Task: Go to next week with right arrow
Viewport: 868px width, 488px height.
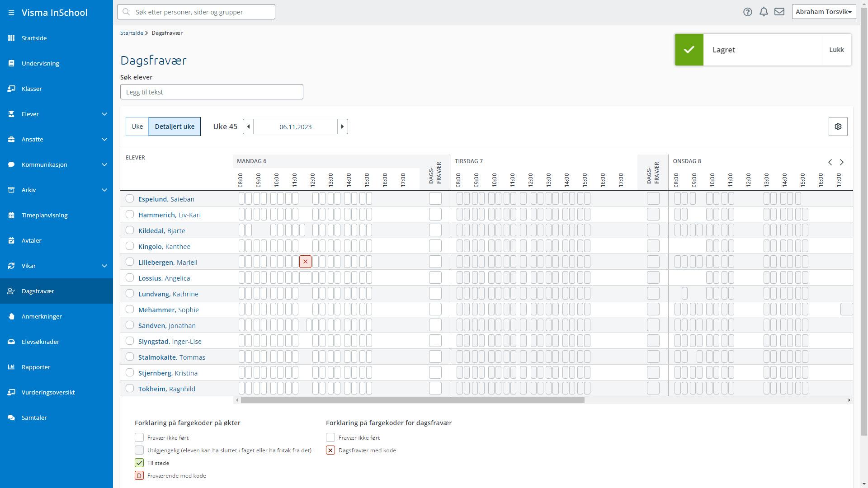Action: (343, 127)
